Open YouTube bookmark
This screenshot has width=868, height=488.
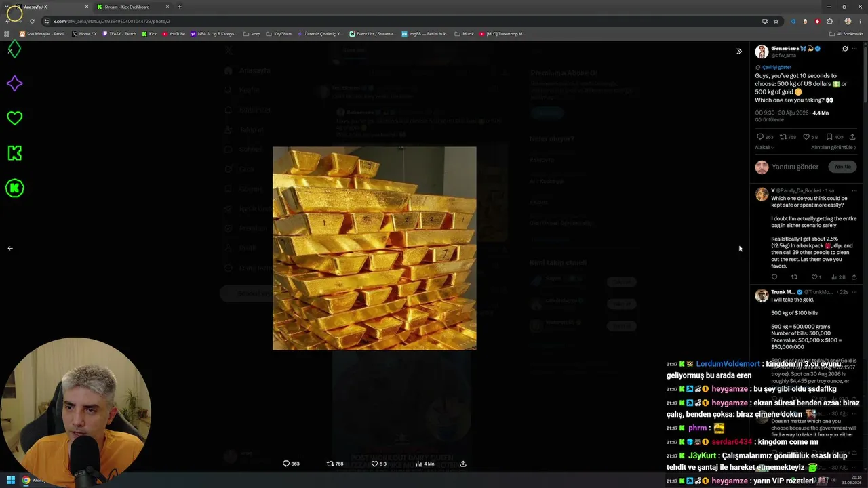(174, 33)
